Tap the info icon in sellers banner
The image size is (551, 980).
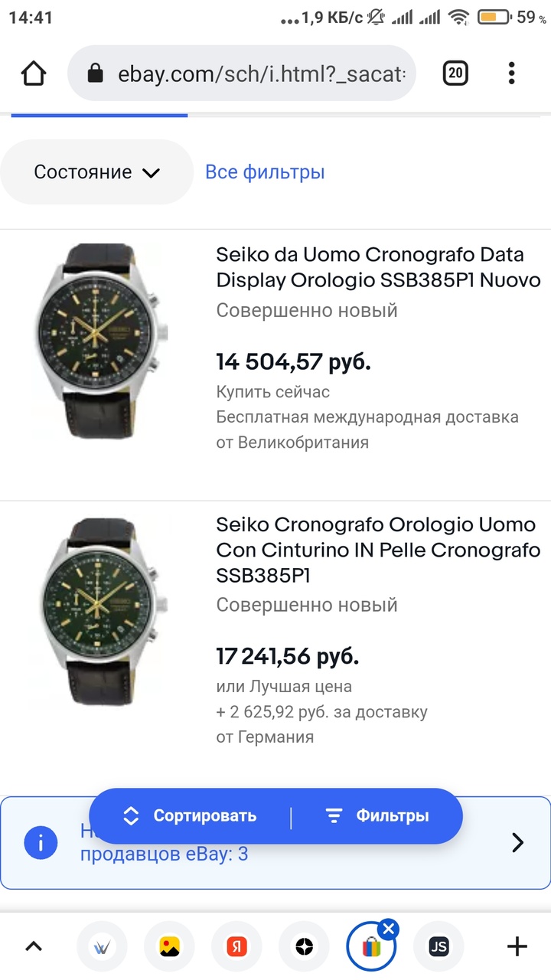[x=41, y=843]
